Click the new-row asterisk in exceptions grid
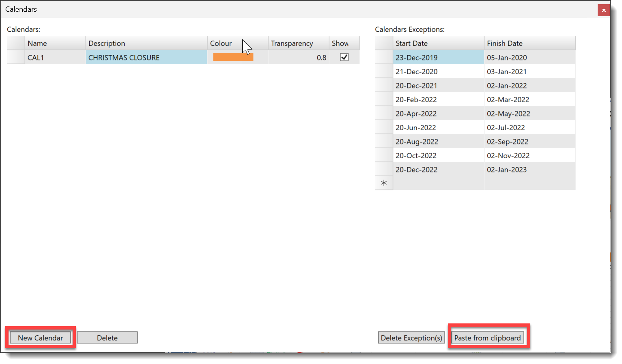Viewport: 622px width, 364px height. tap(384, 183)
